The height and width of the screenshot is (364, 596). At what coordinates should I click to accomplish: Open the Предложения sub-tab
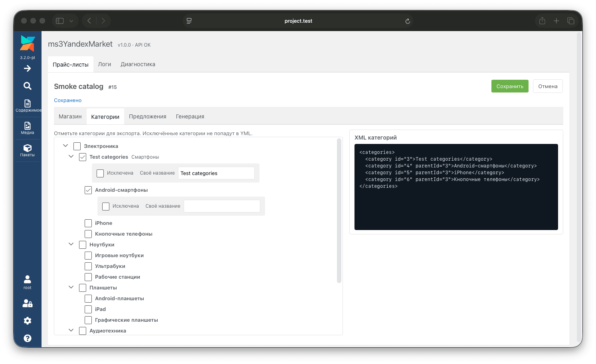[148, 116]
